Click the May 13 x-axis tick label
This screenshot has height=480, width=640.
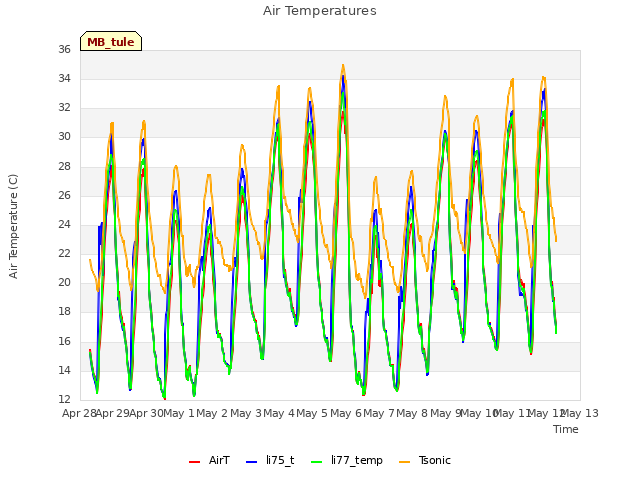click(x=580, y=413)
